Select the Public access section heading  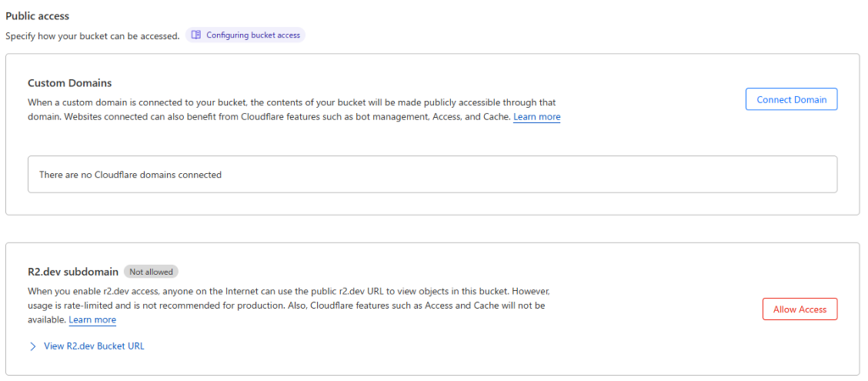click(37, 16)
